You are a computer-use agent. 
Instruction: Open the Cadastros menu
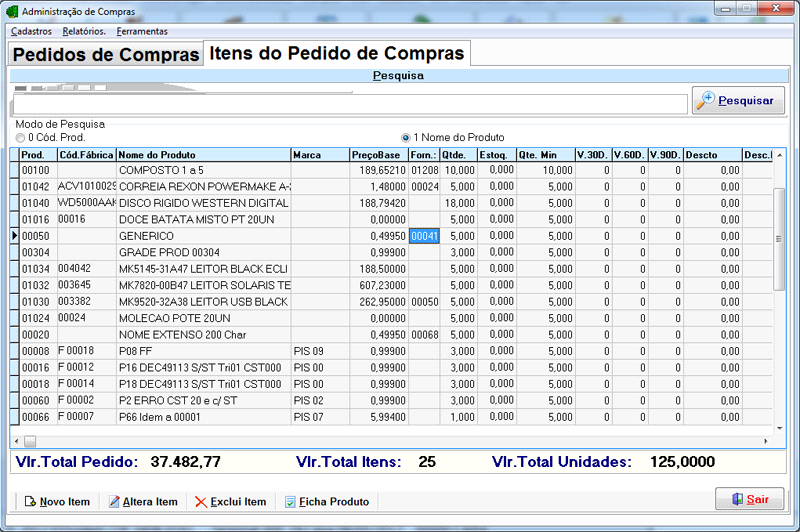point(31,31)
